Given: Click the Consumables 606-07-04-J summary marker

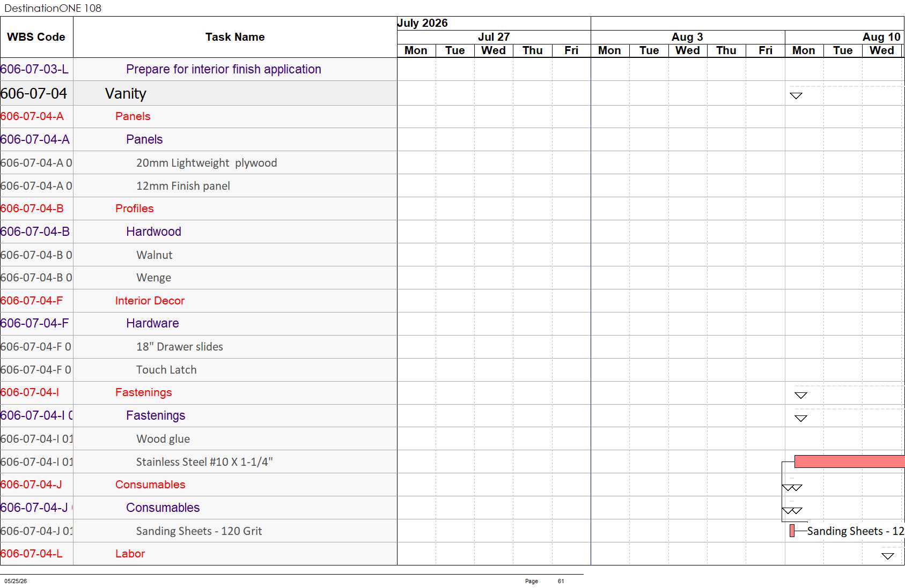Looking at the screenshot, I should (792, 487).
